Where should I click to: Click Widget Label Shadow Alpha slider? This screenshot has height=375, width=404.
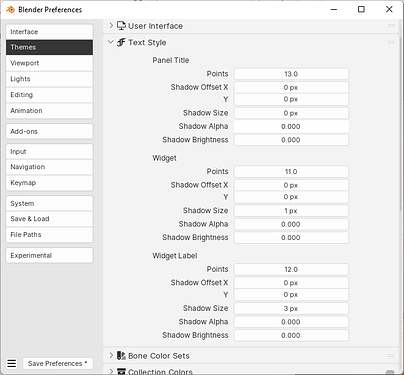pos(291,322)
